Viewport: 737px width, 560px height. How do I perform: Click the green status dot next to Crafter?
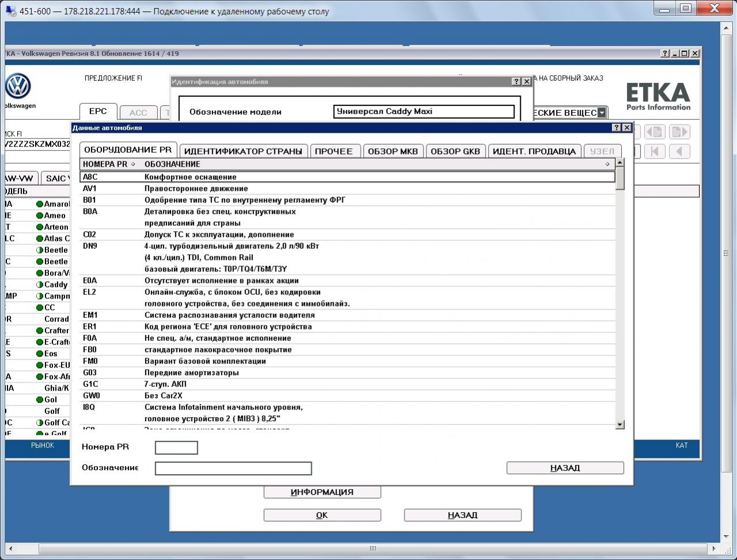40,331
